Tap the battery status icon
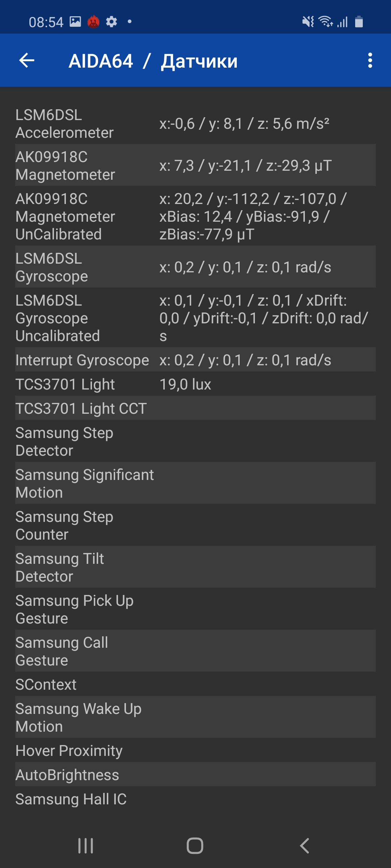This screenshot has height=868, width=391. click(x=359, y=22)
